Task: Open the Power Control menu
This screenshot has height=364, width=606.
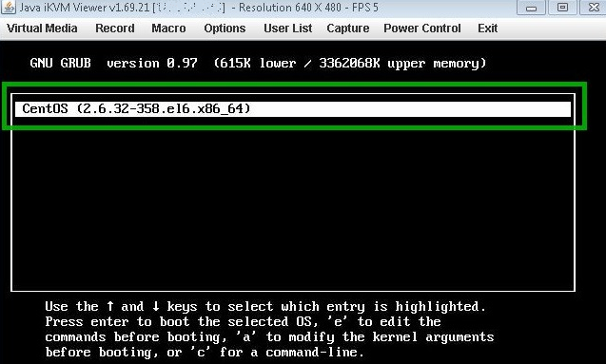Action: pos(422,29)
